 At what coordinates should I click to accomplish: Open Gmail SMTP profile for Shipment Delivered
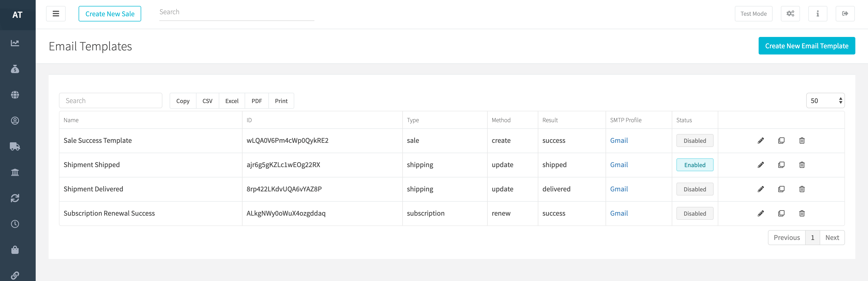[619, 189]
